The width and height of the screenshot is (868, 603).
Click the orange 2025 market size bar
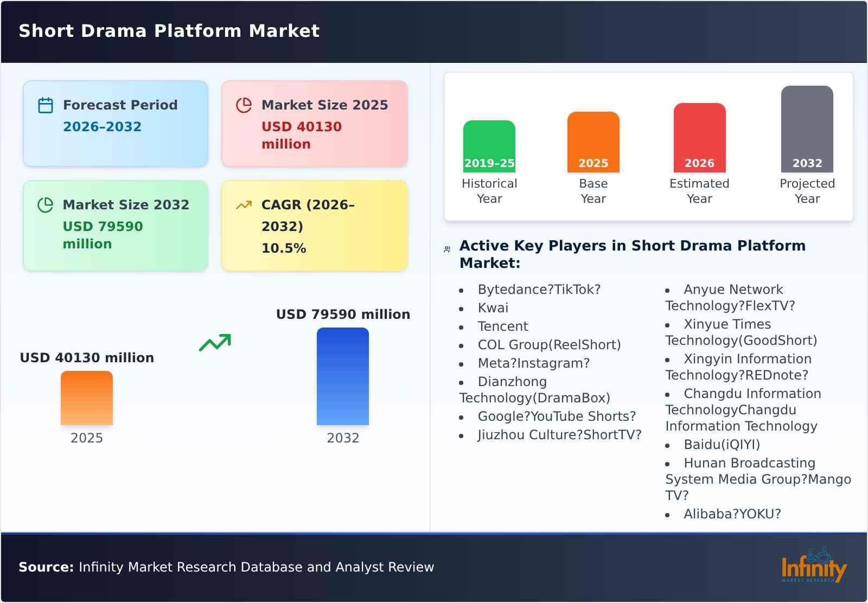click(87, 398)
